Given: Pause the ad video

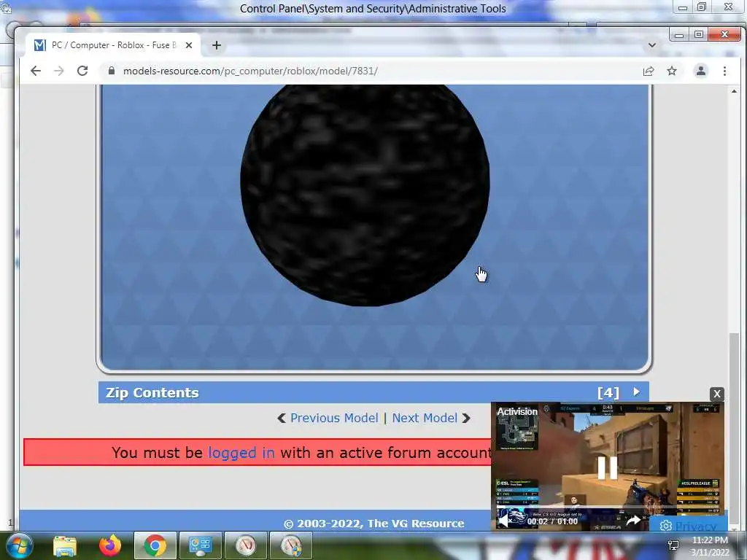Looking at the screenshot, I should (x=608, y=467).
